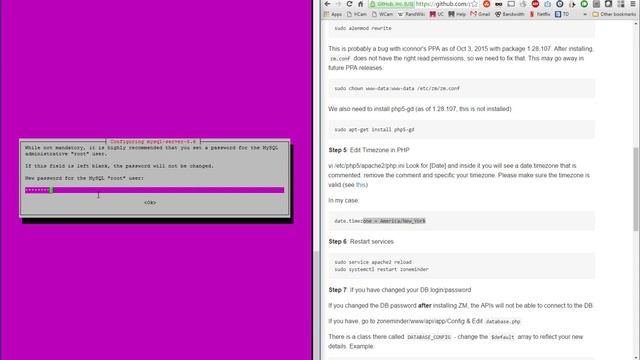Open the Netflix bookmark
640x360 pixels.
tap(540, 14)
